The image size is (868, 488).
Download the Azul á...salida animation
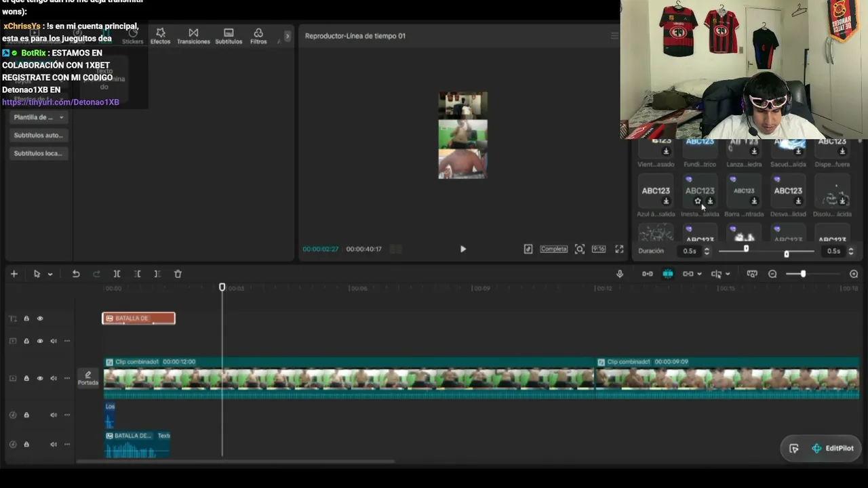click(666, 201)
